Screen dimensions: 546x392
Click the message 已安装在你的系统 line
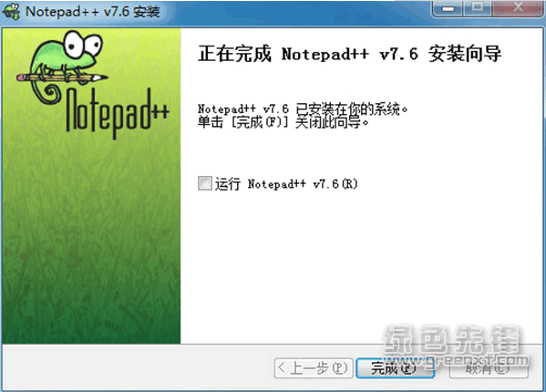coord(303,109)
